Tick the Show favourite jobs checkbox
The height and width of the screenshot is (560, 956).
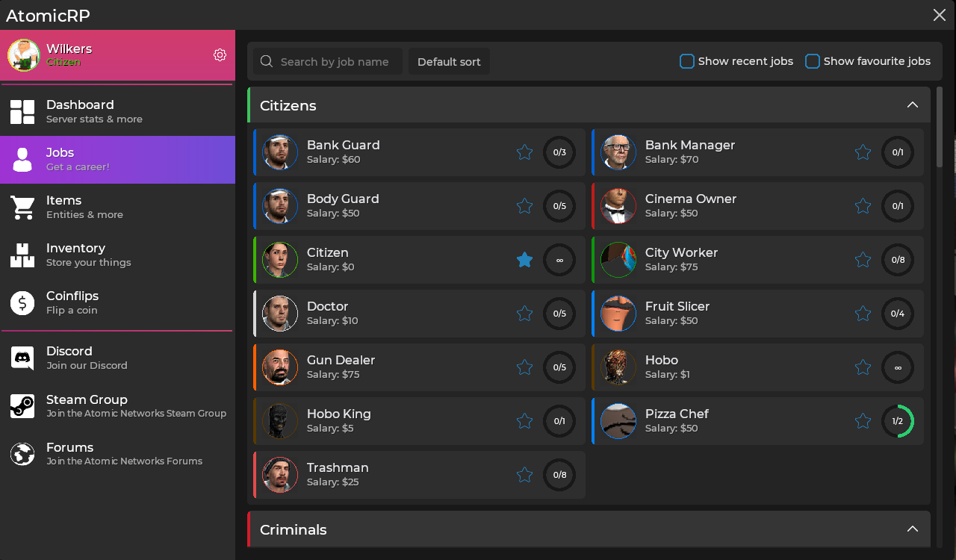click(x=812, y=61)
